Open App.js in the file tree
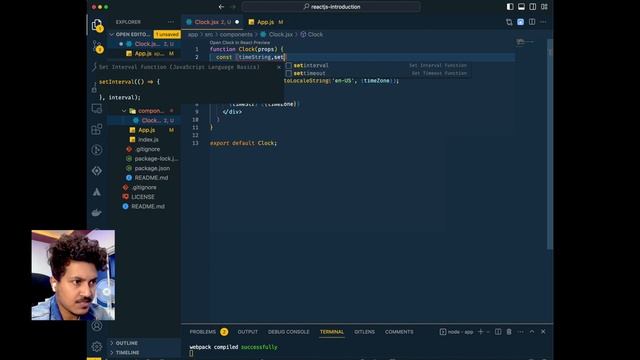The height and width of the screenshot is (360, 640). [x=144, y=130]
